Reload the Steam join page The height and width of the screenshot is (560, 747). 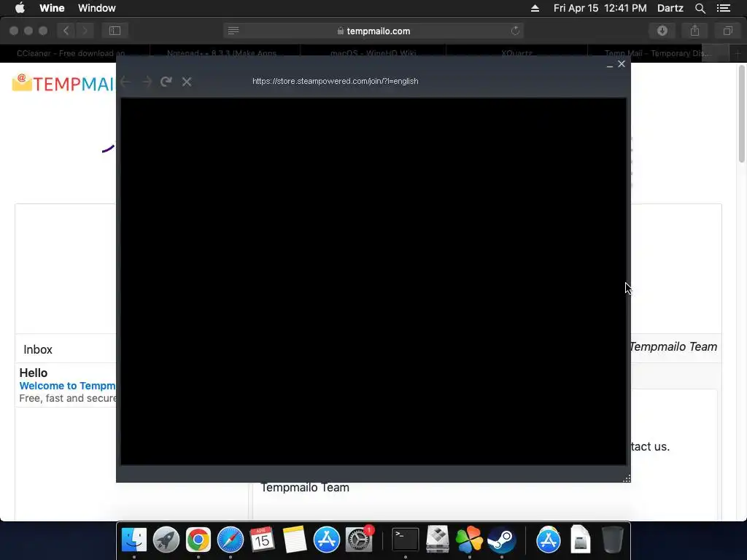166,82
